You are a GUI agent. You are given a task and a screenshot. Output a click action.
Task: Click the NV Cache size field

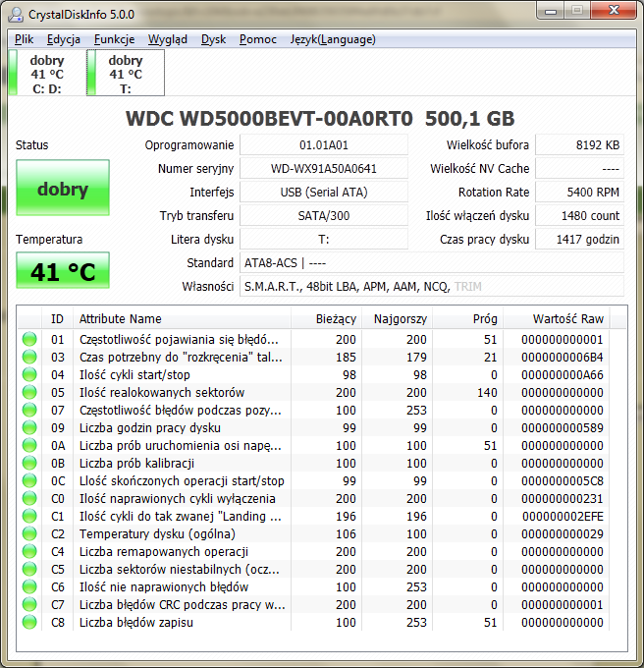pyautogui.click(x=580, y=169)
